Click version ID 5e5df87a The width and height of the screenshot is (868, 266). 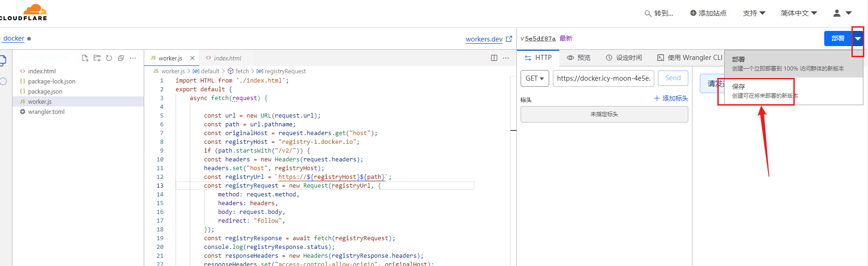(540, 39)
